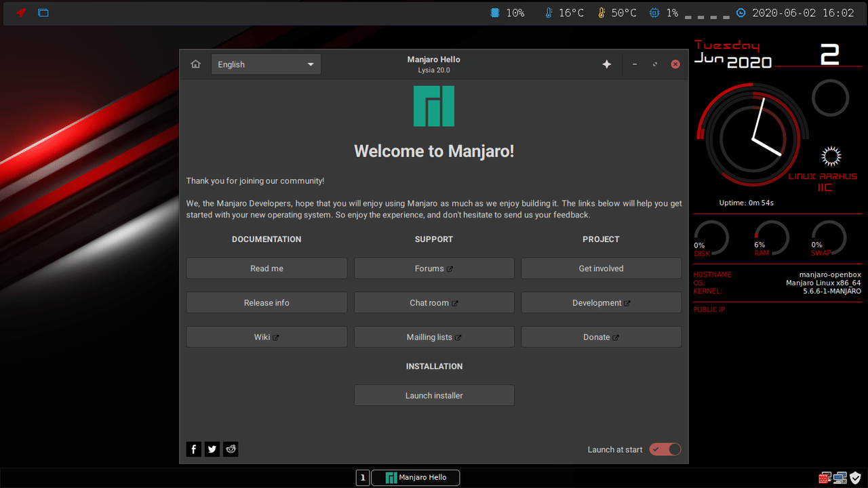The image size is (868, 488).
Task: Click the "Uptime: 0m 54s" conky text
Action: (x=747, y=203)
